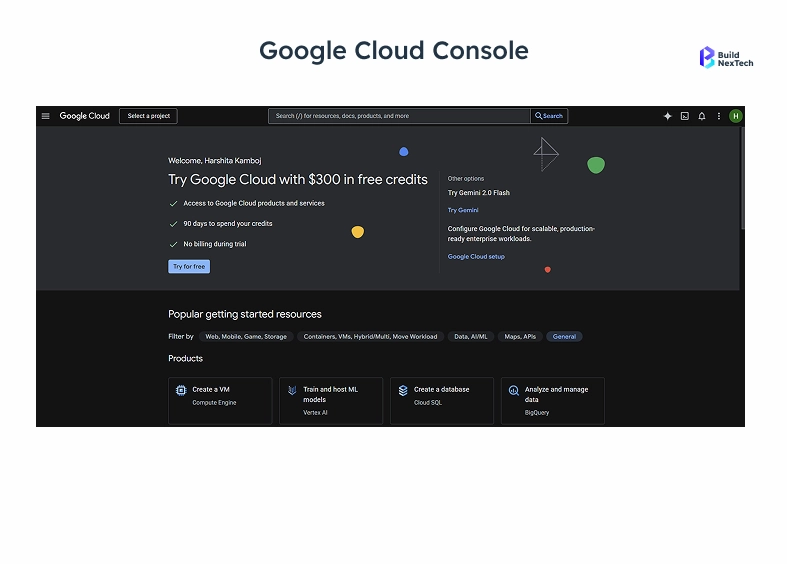This screenshot has height=564, width=787.
Task: Open the three-dot more options menu
Action: [x=719, y=116]
